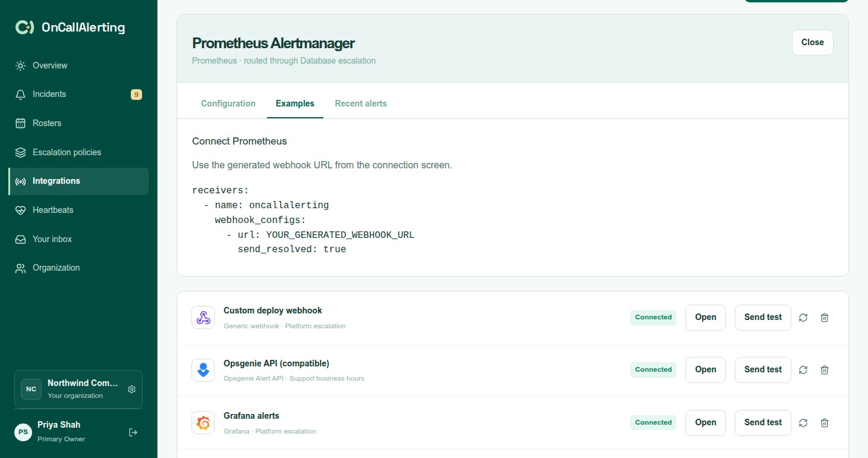Click the Opsgenie API integration icon
The width and height of the screenshot is (868, 458).
point(203,370)
